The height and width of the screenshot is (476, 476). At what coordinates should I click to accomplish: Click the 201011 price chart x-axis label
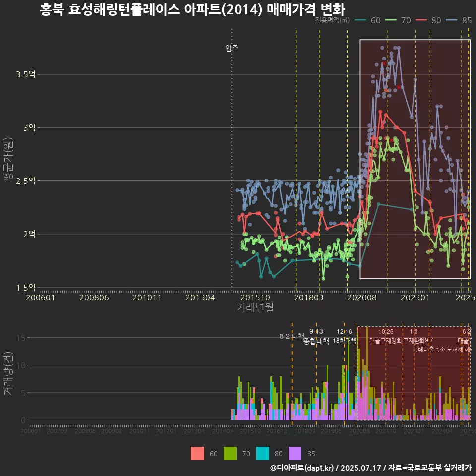click(x=147, y=297)
